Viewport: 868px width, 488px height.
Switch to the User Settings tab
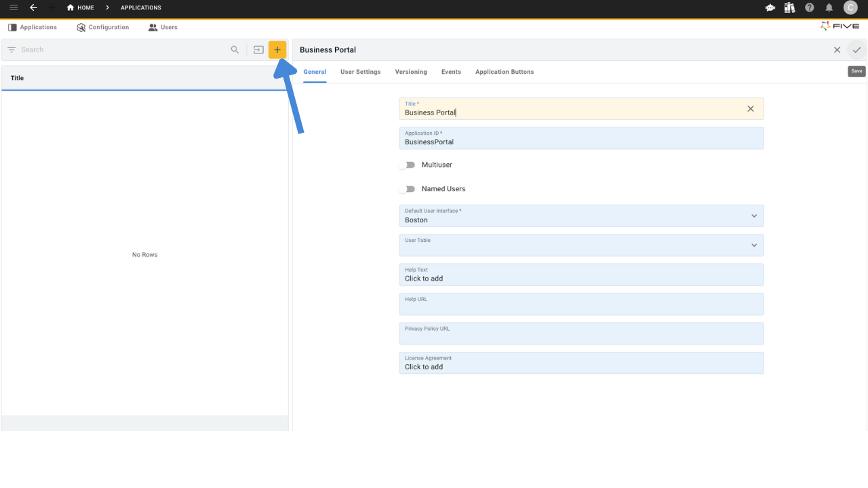click(360, 71)
